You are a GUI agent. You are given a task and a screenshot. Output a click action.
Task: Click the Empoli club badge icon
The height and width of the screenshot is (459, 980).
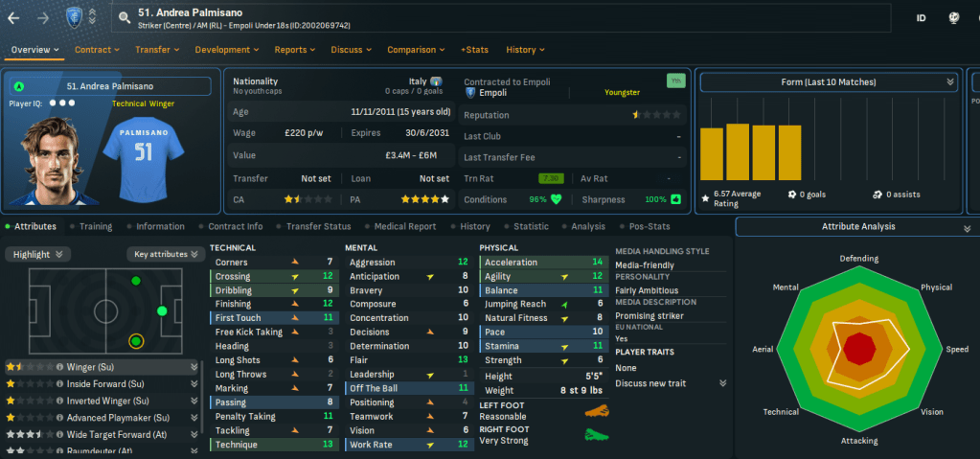click(x=71, y=16)
